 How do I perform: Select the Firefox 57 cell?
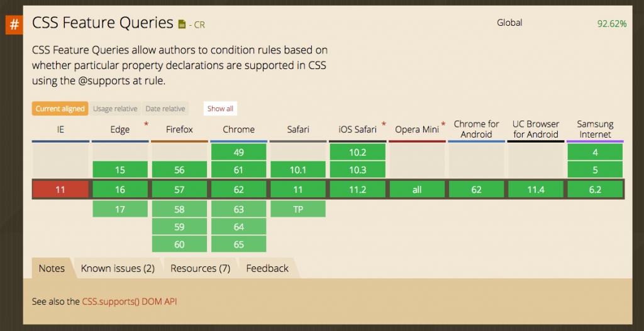(179, 190)
